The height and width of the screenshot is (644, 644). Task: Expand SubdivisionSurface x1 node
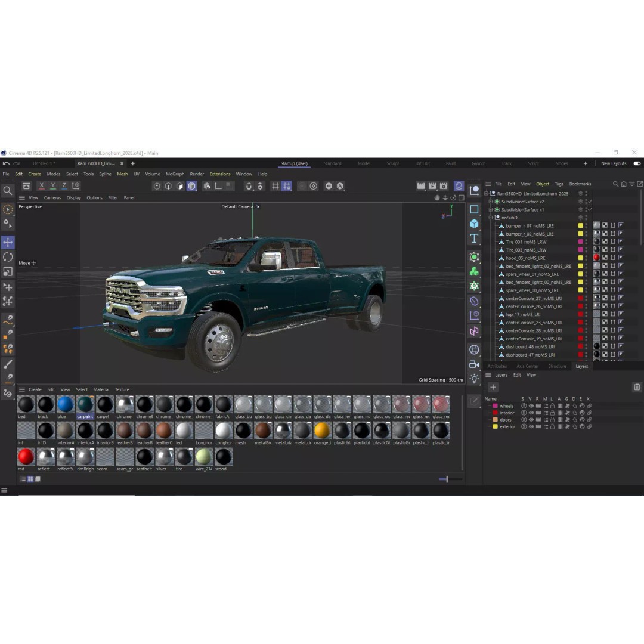[490, 210]
